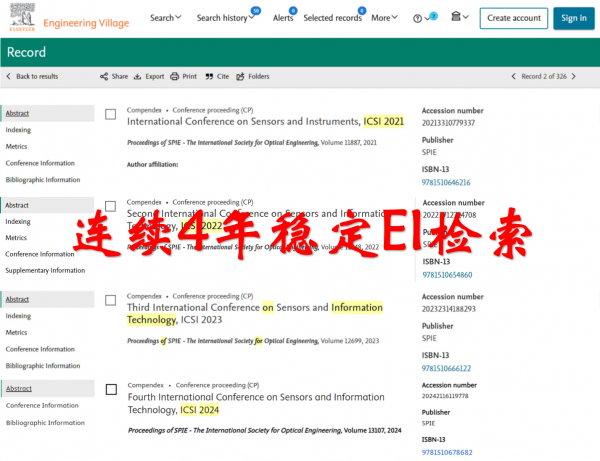
Task: Click the Create account button
Action: tap(513, 18)
